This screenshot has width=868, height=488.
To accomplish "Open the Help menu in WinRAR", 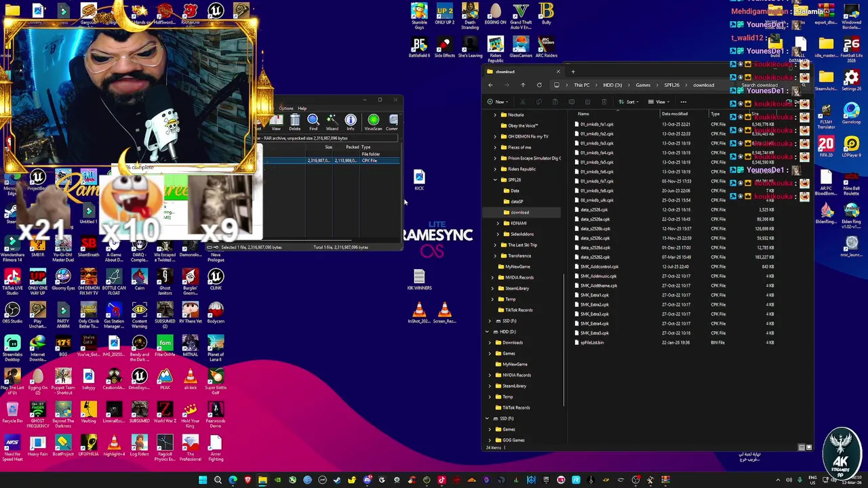I will pos(302,108).
